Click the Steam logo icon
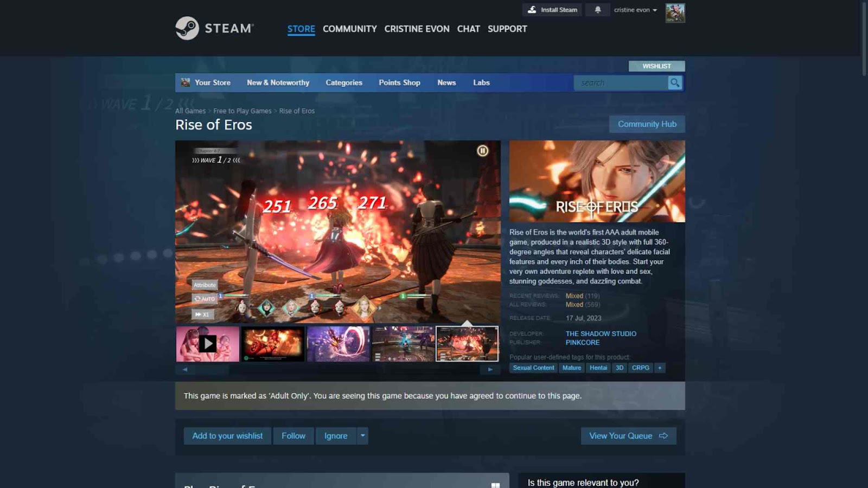868x488 pixels. click(x=187, y=28)
